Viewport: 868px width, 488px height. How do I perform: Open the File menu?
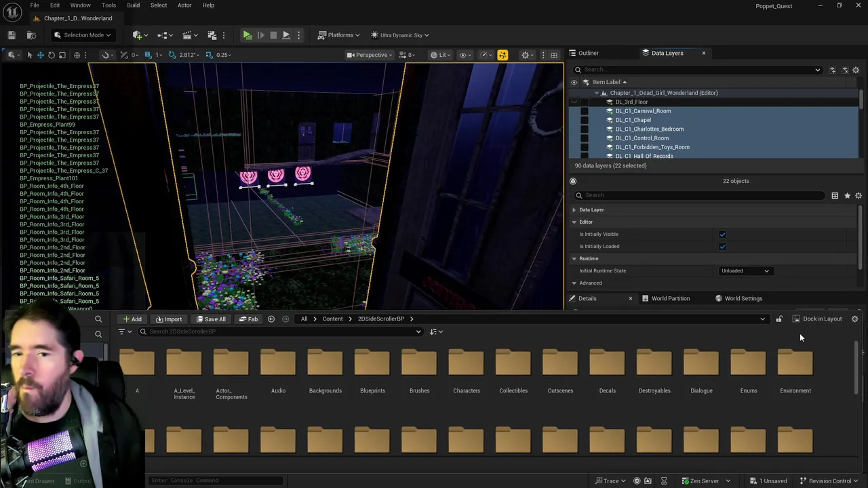click(35, 5)
